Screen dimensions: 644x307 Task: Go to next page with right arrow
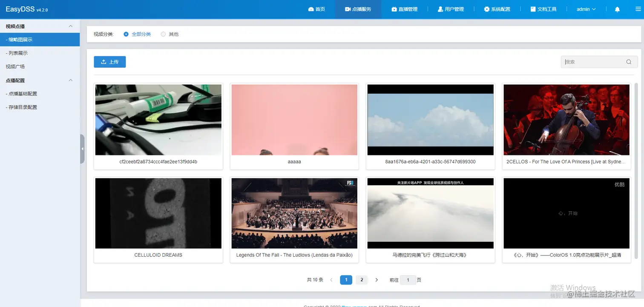(x=377, y=280)
